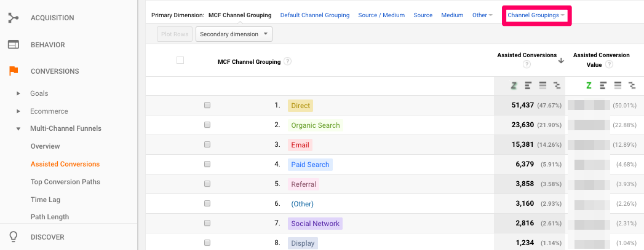This screenshot has height=250, width=644.
Task: Click the Organic Search channel link
Action: 315,125
